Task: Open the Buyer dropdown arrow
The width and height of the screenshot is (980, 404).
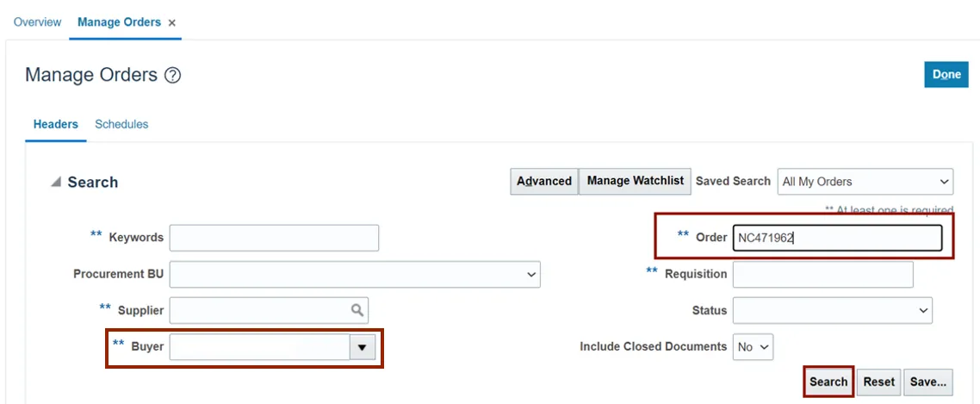Action: 362,347
